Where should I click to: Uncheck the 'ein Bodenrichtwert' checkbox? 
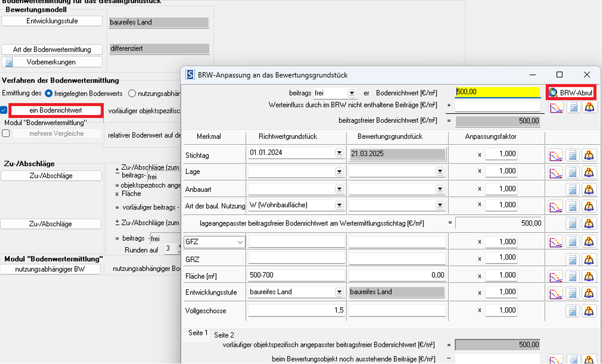4,110
